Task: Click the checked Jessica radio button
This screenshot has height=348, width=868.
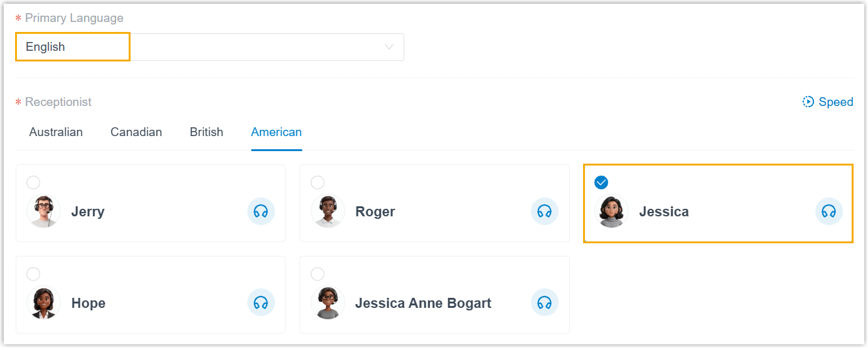Action: [x=601, y=182]
